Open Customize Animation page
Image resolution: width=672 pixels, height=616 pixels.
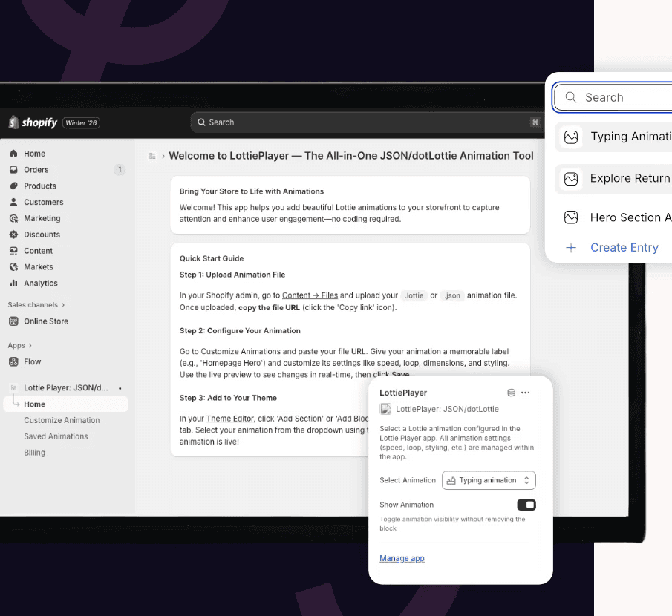coord(62,420)
